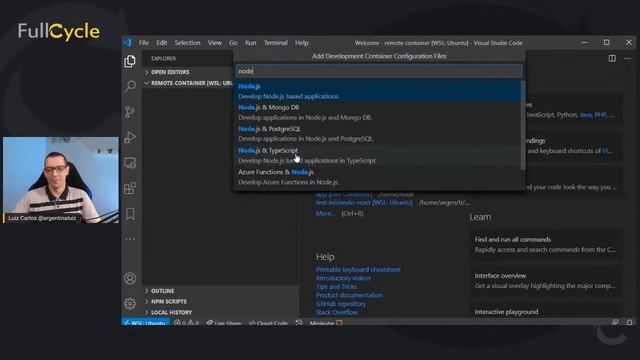
Task: Click the VS Code logo icon
Action: point(127,42)
